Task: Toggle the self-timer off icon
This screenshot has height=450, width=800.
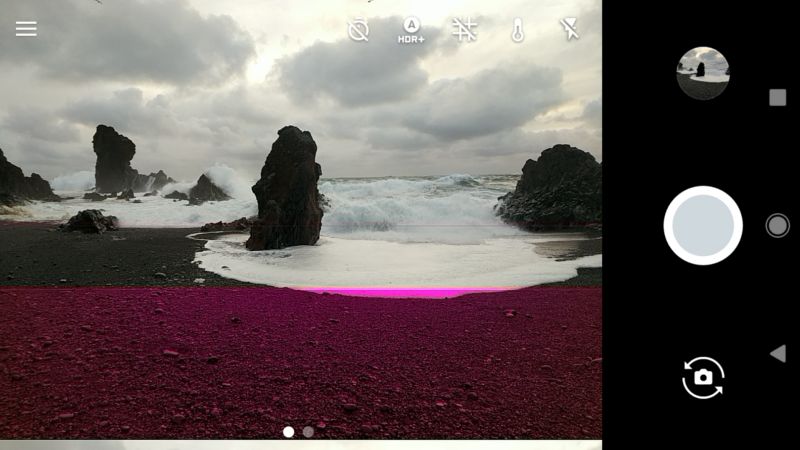Action: pyautogui.click(x=359, y=30)
